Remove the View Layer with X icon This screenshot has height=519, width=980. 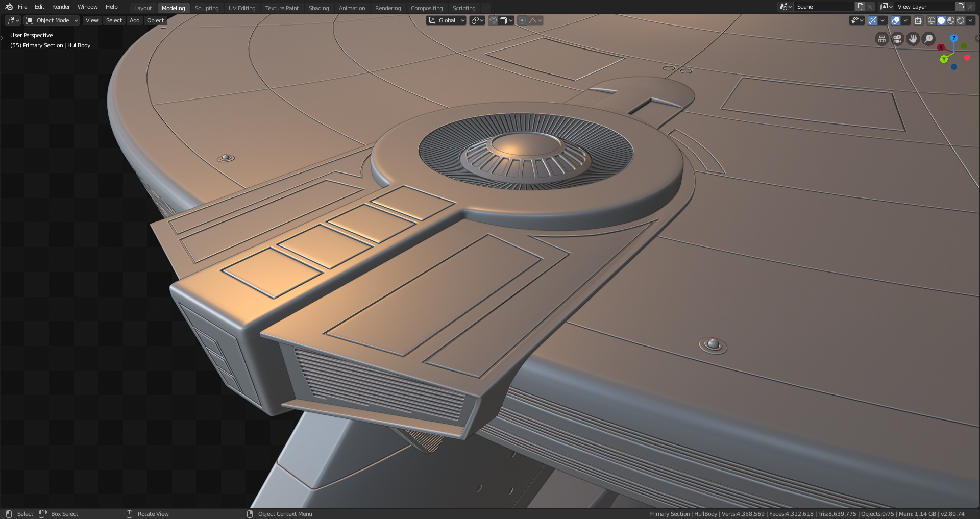[x=970, y=7]
